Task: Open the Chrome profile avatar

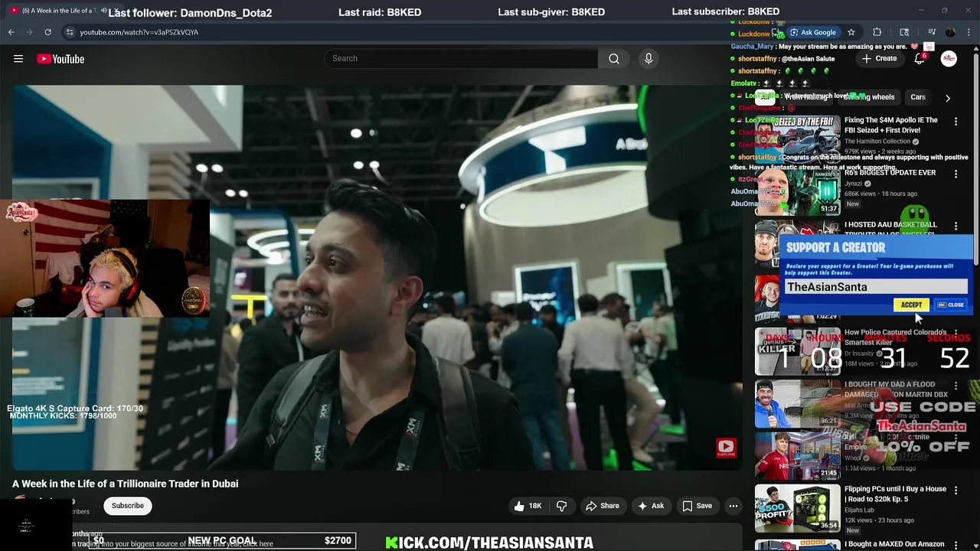Action: pos(950,32)
